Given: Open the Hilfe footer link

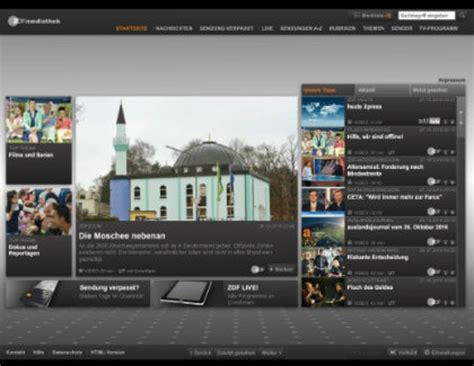Looking at the screenshot, I should pyautogui.click(x=38, y=352).
